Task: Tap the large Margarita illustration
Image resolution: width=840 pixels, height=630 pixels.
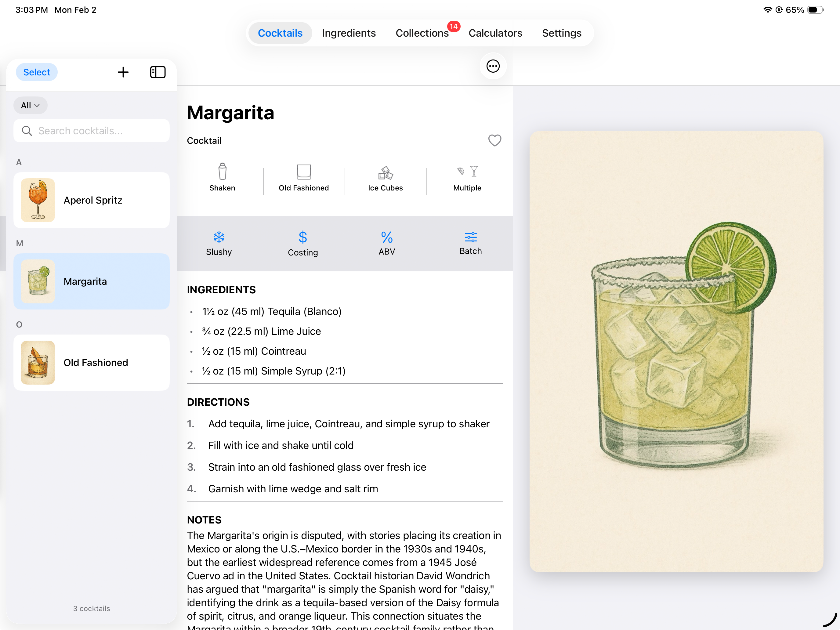Action: [676, 352]
